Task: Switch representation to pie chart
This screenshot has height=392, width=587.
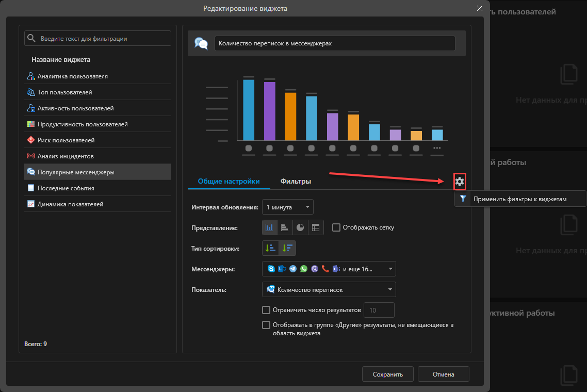Action: (300, 227)
